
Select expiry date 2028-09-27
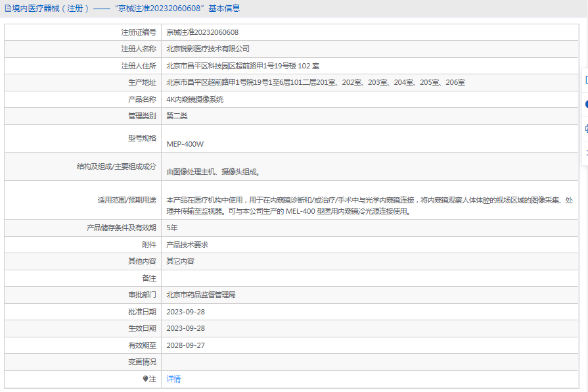186,345
